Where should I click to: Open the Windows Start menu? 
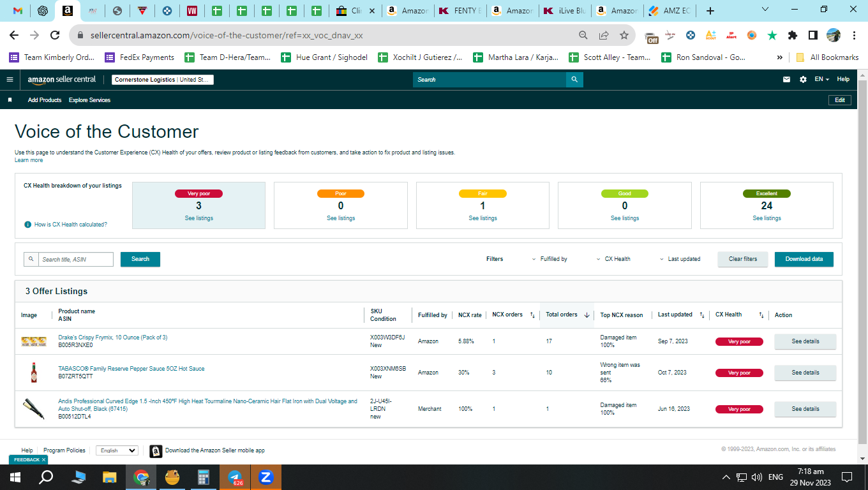tap(15, 477)
